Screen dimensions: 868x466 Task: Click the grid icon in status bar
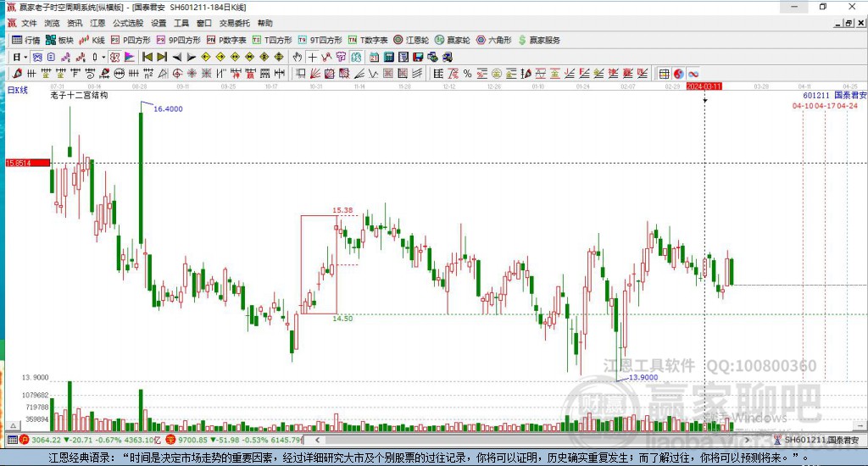pos(12,440)
